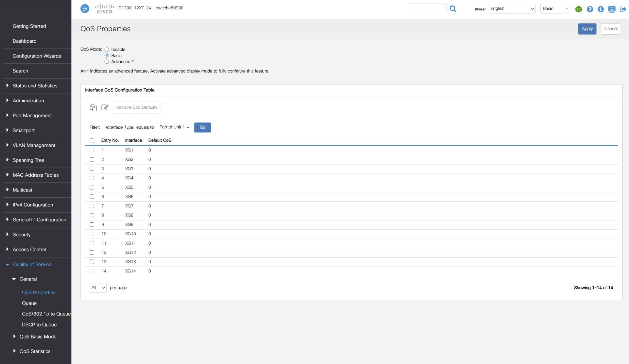Click the Apply button
The width and height of the screenshot is (629, 364).
click(587, 29)
